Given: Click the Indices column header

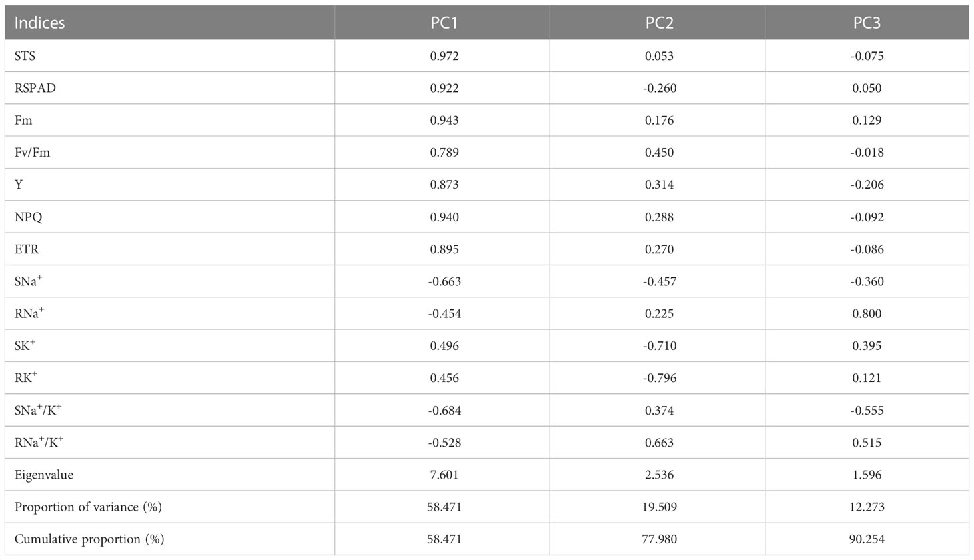Looking at the screenshot, I should click(40, 23).
